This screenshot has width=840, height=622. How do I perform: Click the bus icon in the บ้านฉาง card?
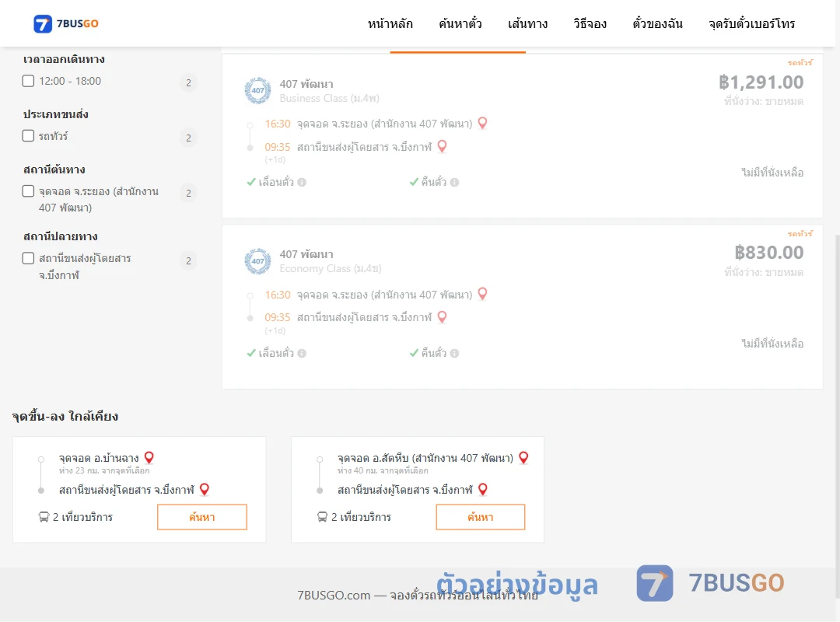pyautogui.click(x=44, y=517)
